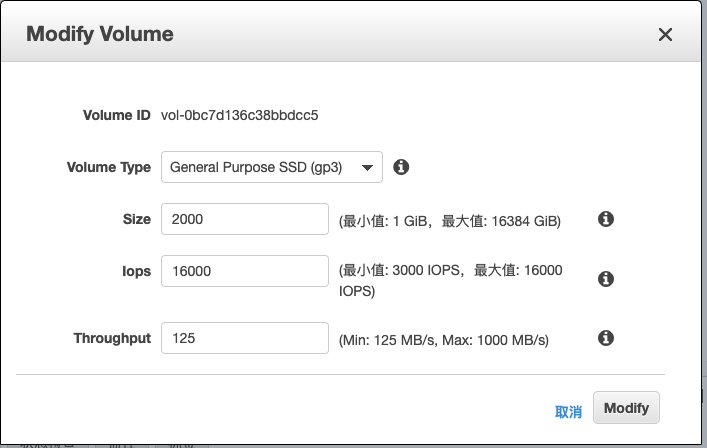
Task: Open the Volume Type dropdown
Action: (271, 167)
